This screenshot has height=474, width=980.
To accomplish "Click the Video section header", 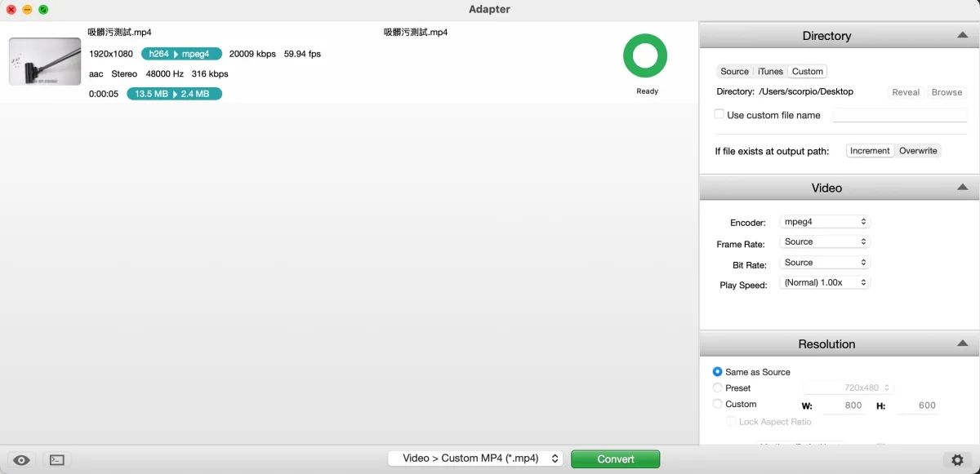I will coord(840,188).
